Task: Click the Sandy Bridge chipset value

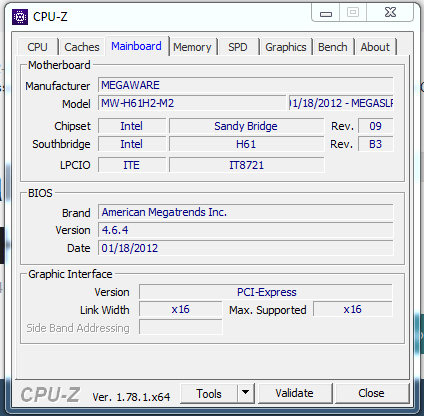Action: (246, 126)
